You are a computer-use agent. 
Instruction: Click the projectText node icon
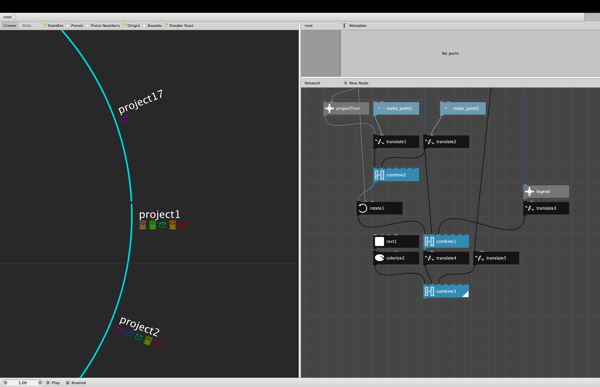pyautogui.click(x=329, y=108)
